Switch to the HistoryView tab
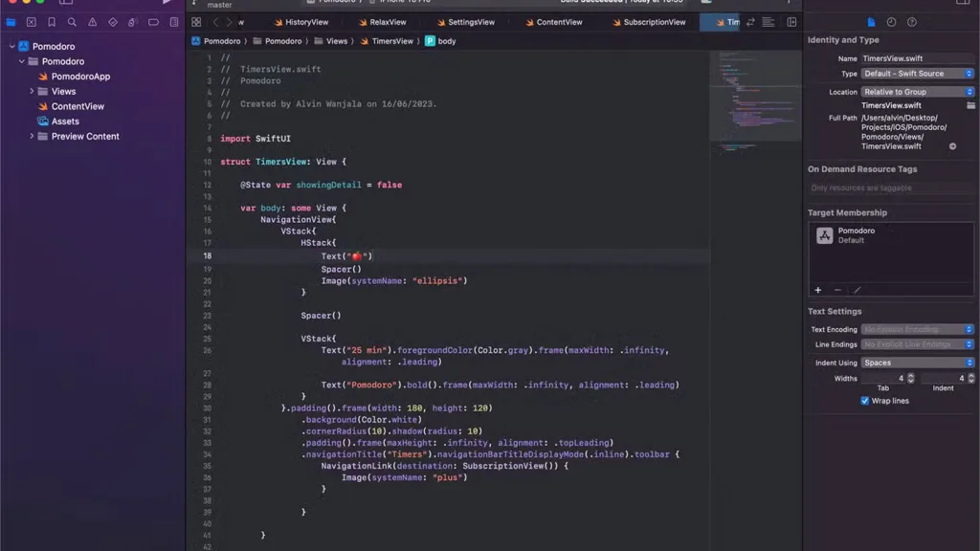This screenshot has height=551, width=980. click(301, 22)
